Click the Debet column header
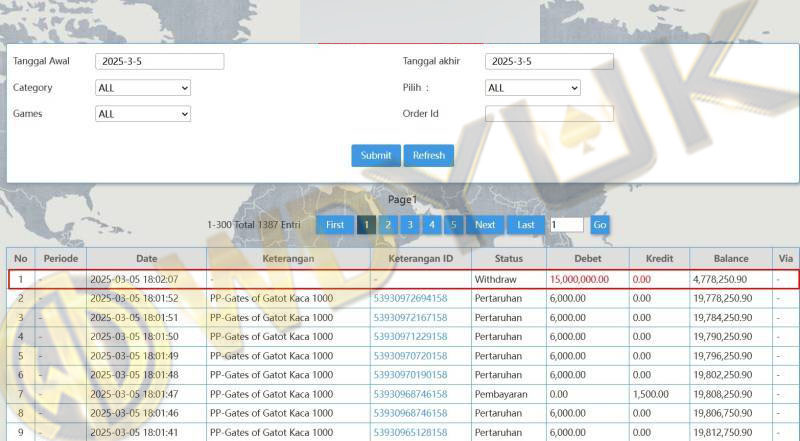The image size is (800, 441). click(x=588, y=258)
